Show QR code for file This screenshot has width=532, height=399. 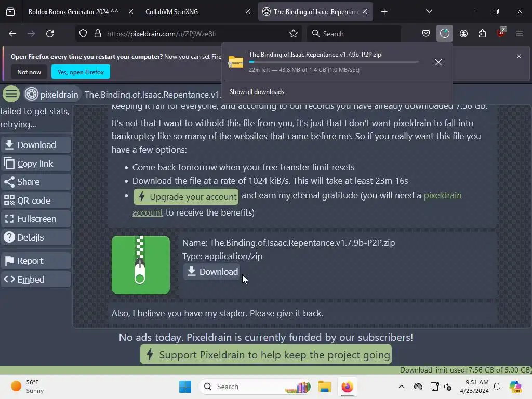36,201
